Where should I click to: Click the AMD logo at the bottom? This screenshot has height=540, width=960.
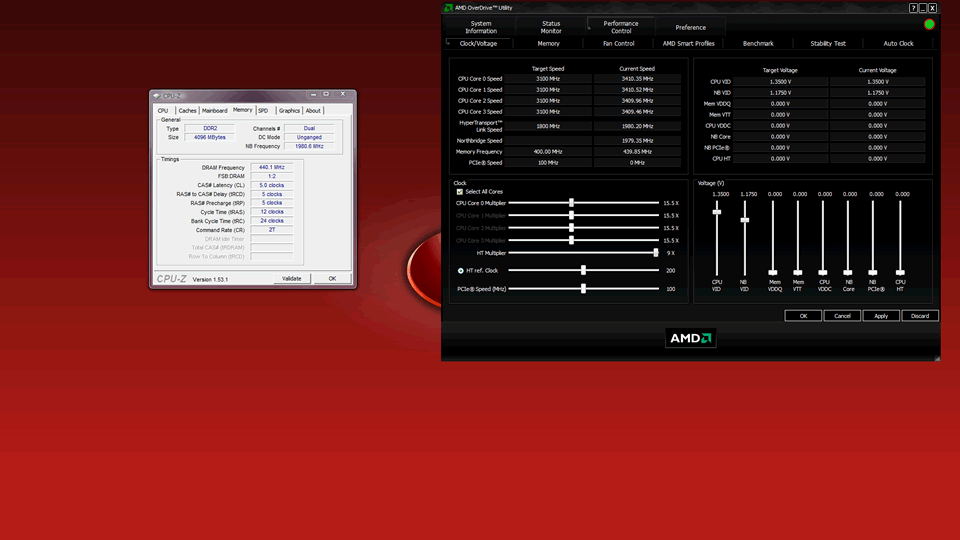(x=691, y=339)
